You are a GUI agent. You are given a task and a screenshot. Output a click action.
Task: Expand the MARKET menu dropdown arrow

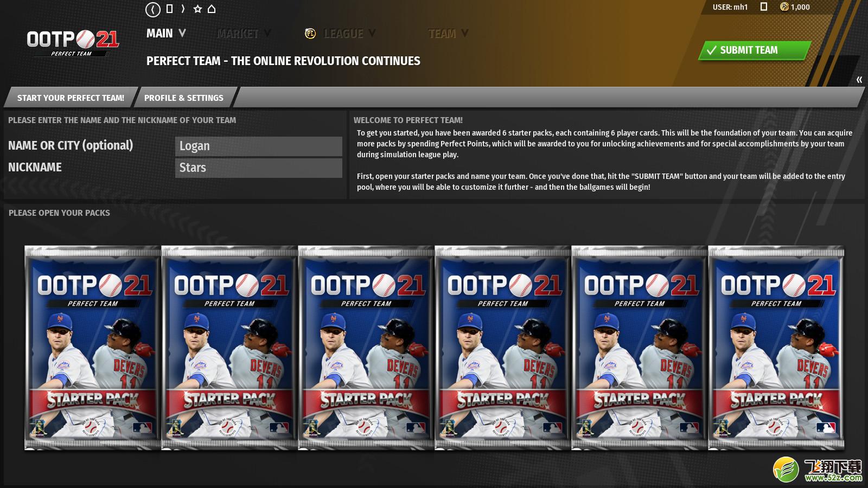tap(267, 33)
